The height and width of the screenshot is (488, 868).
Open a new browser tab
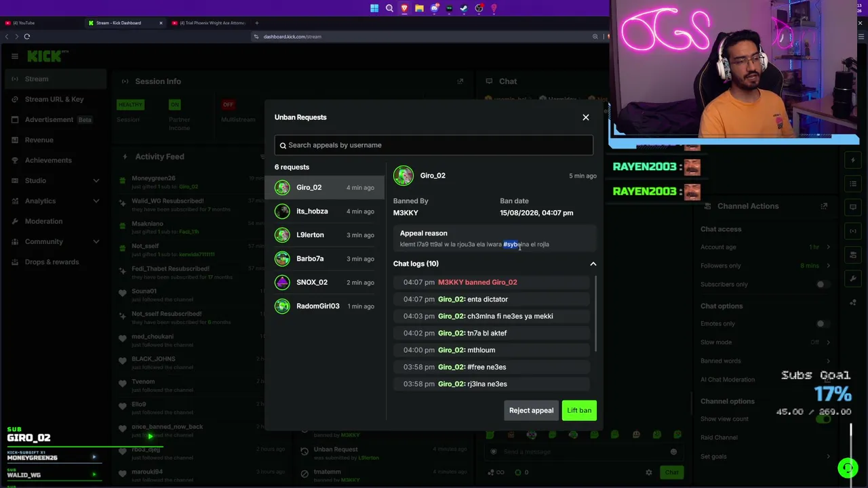click(256, 23)
